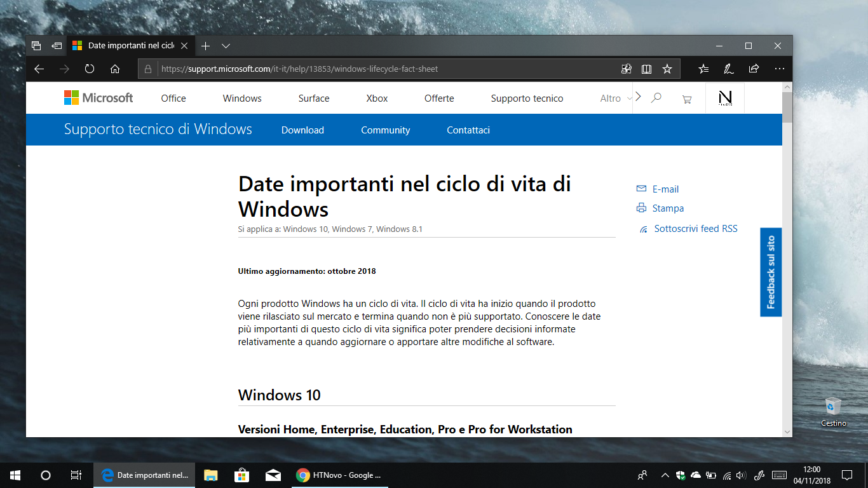Search the Microsoft site
The height and width of the screenshot is (488, 868).
pyautogui.click(x=656, y=98)
